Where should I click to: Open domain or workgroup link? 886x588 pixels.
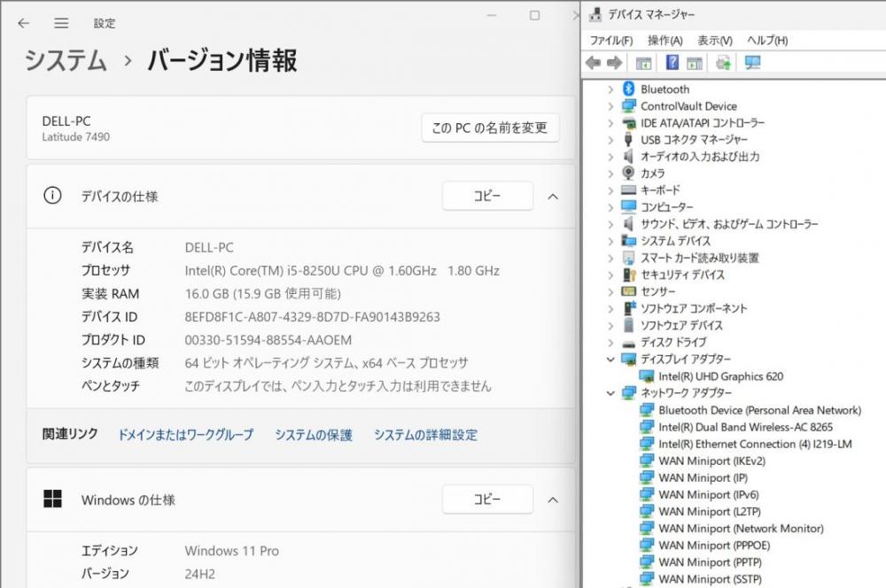tap(185, 435)
